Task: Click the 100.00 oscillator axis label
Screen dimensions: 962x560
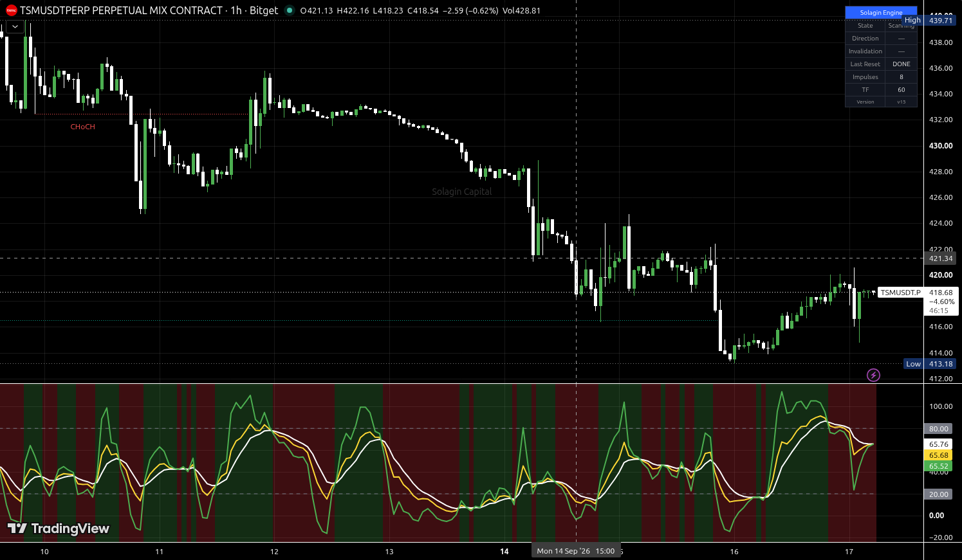Action: tap(940, 406)
